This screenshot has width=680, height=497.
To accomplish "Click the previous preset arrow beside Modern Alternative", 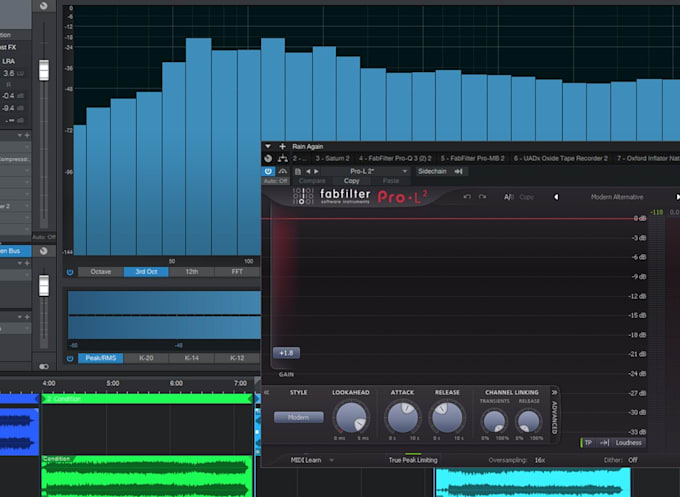I will (x=556, y=197).
